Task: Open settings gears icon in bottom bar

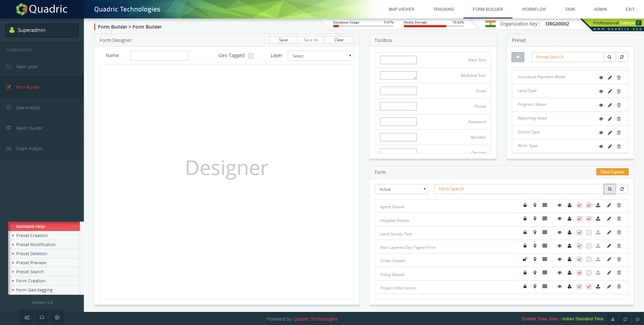Action: coord(27,318)
